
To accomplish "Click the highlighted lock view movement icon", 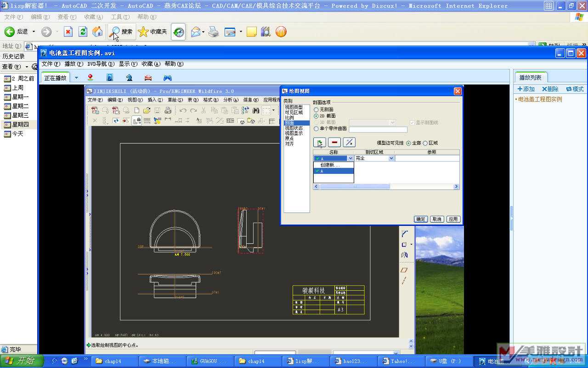I will tap(137, 121).
